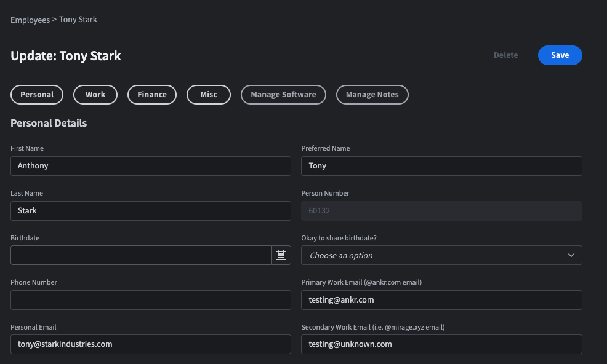Open the Manage Notes section
Viewport: 607px width, 364px height.
tap(372, 94)
